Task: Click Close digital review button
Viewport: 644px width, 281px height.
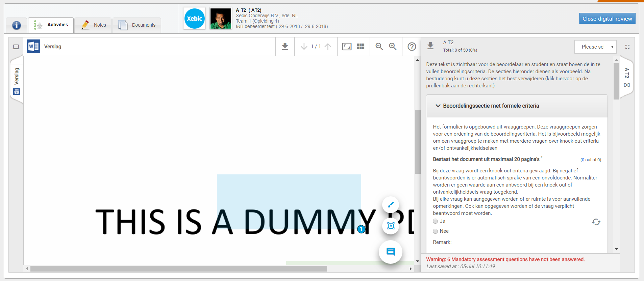Action: [607, 19]
